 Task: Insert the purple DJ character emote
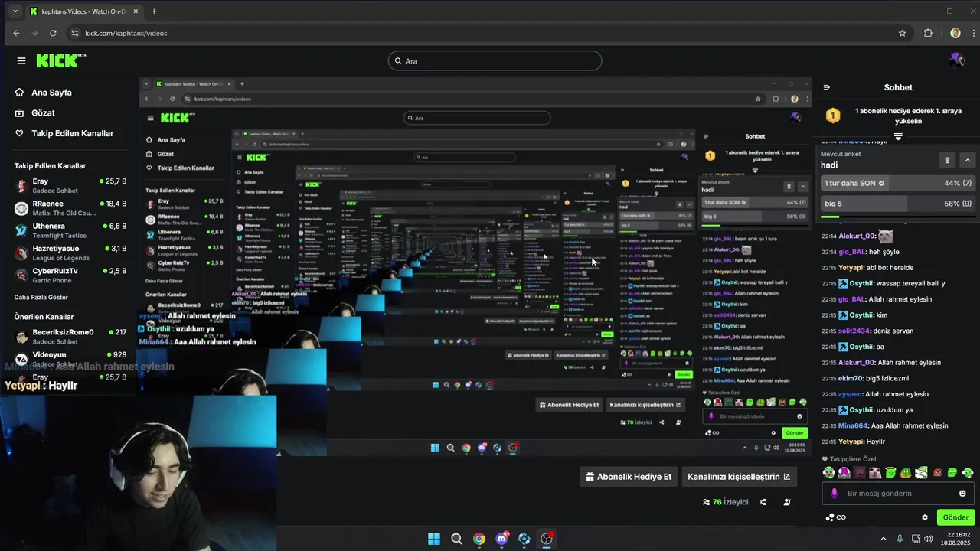point(844,473)
